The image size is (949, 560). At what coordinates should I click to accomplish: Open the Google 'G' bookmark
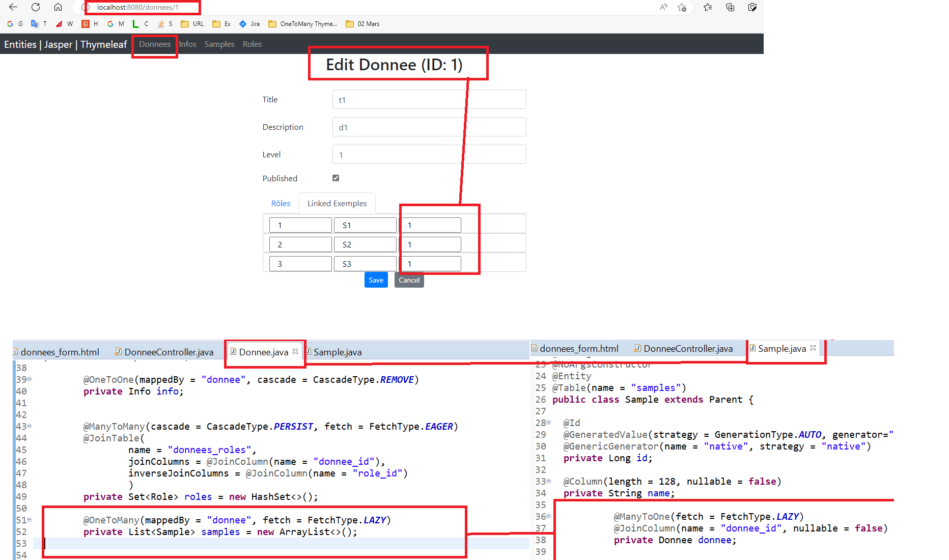14,24
